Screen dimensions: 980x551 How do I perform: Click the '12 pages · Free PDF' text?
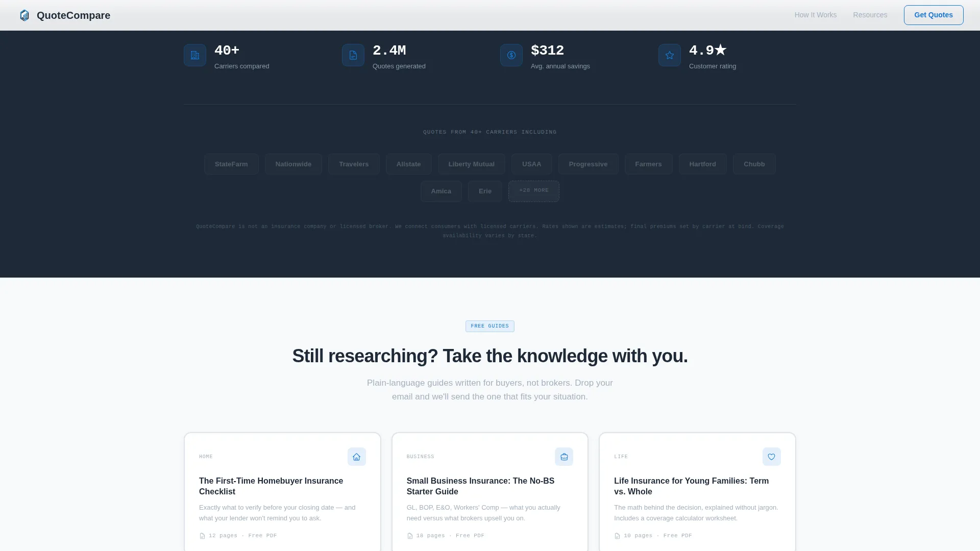pyautogui.click(x=242, y=536)
